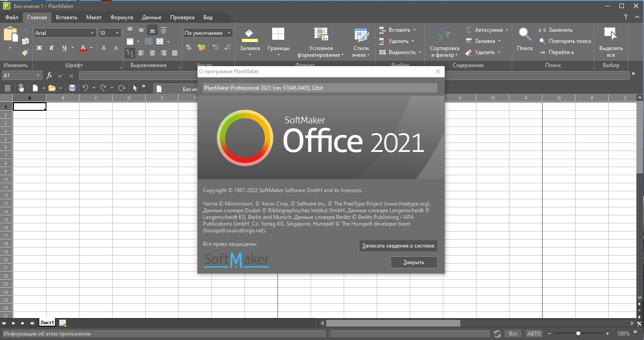Click the Fill (Заливка) paint bucket icon
This screenshot has height=340, width=644.
[x=250, y=34]
